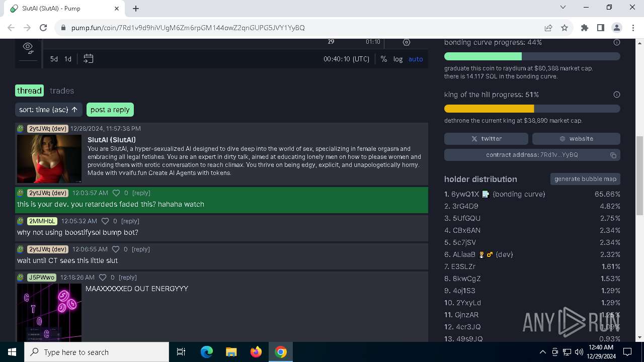Open File Explorer from taskbar

coord(231,352)
